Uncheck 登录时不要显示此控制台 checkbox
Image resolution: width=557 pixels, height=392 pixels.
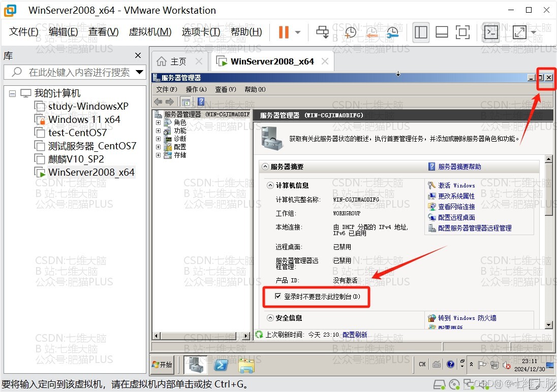tap(278, 296)
